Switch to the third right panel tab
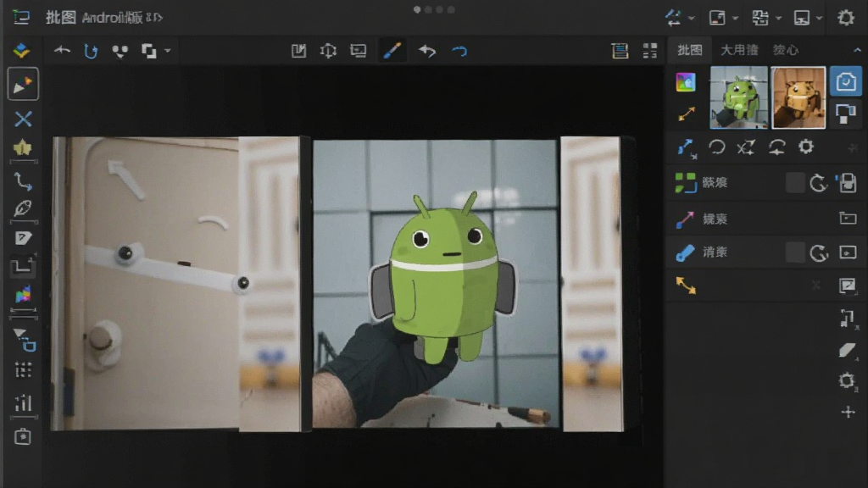This screenshot has width=868, height=488. click(x=786, y=50)
